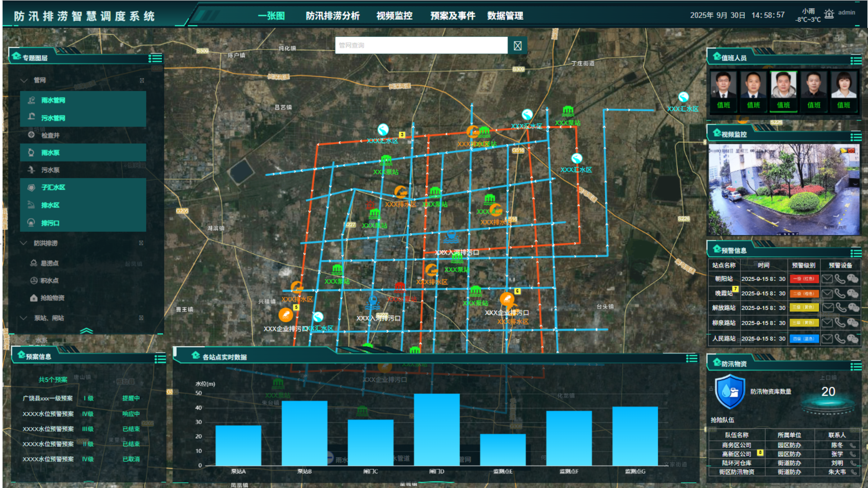
Task: Click the phone icon in 朝阳站 alert row
Action: click(x=840, y=279)
